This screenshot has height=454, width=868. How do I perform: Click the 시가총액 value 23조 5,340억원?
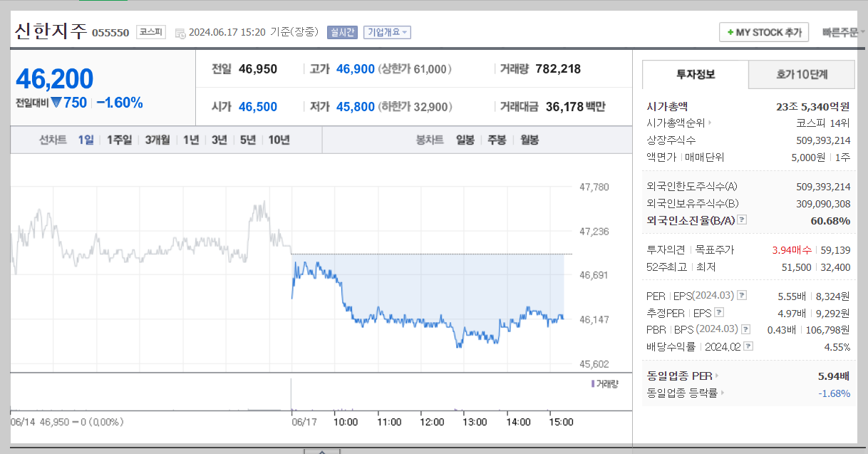tap(813, 106)
